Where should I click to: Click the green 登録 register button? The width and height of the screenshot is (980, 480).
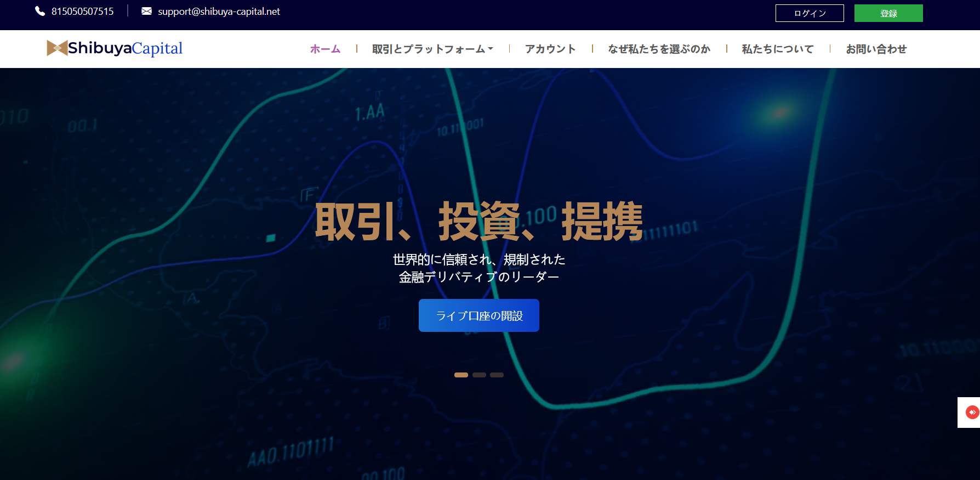click(x=888, y=13)
